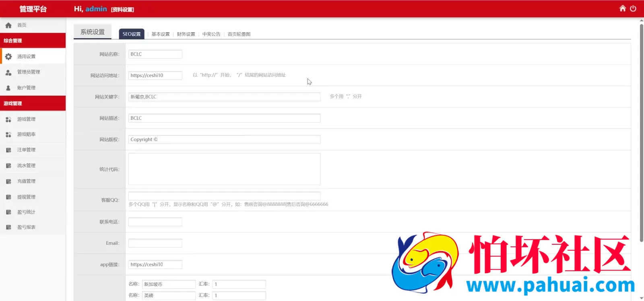644x301 pixels.
Task: Click the home icon in the top-right header
Action: 622,8
